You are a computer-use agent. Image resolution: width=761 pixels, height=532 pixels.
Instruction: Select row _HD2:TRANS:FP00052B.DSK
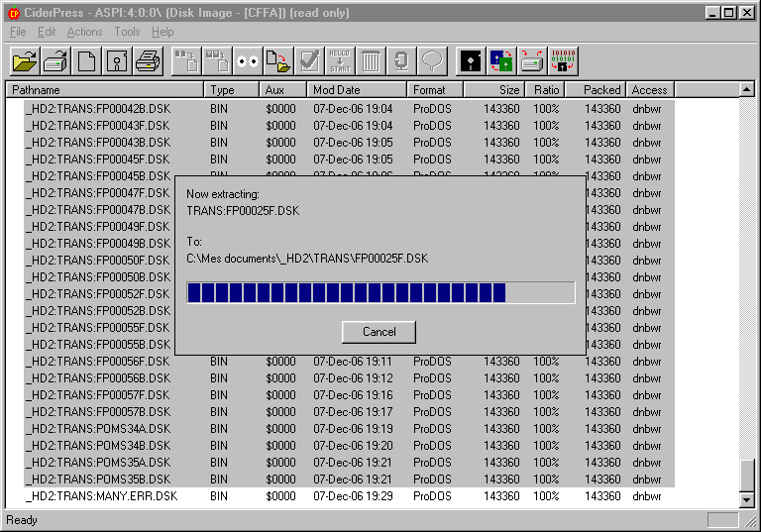(99, 311)
